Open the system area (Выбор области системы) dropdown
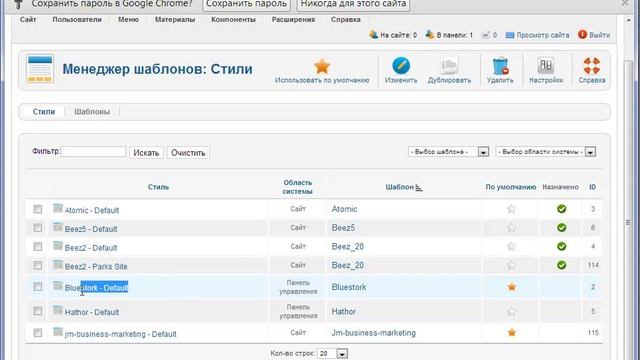This screenshot has width=640, height=360. coord(545,152)
